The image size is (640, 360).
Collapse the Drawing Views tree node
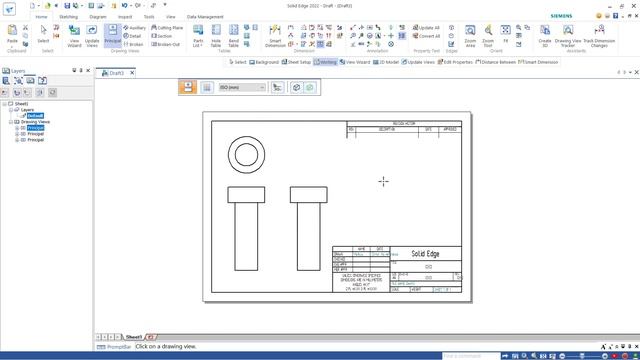point(11,122)
